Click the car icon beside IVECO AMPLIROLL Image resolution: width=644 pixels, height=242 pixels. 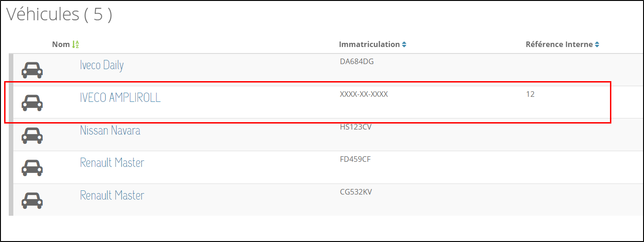(32, 103)
